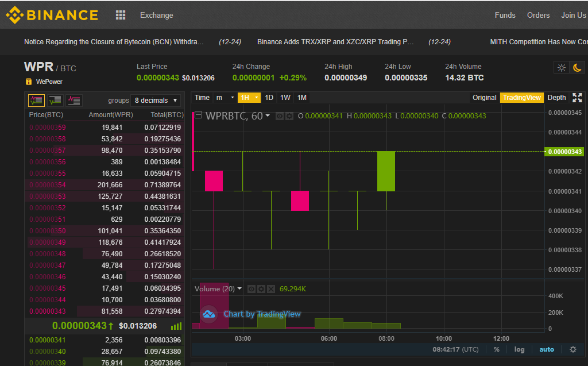Open WPRBTC series settings gear
This screenshot has height=366, width=588.
(x=289, y=117)
